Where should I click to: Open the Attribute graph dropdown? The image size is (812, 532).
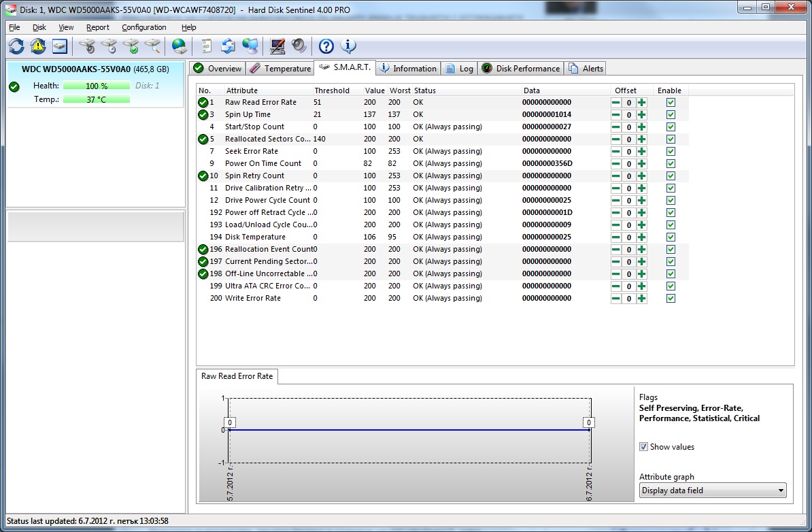point(713,490)
